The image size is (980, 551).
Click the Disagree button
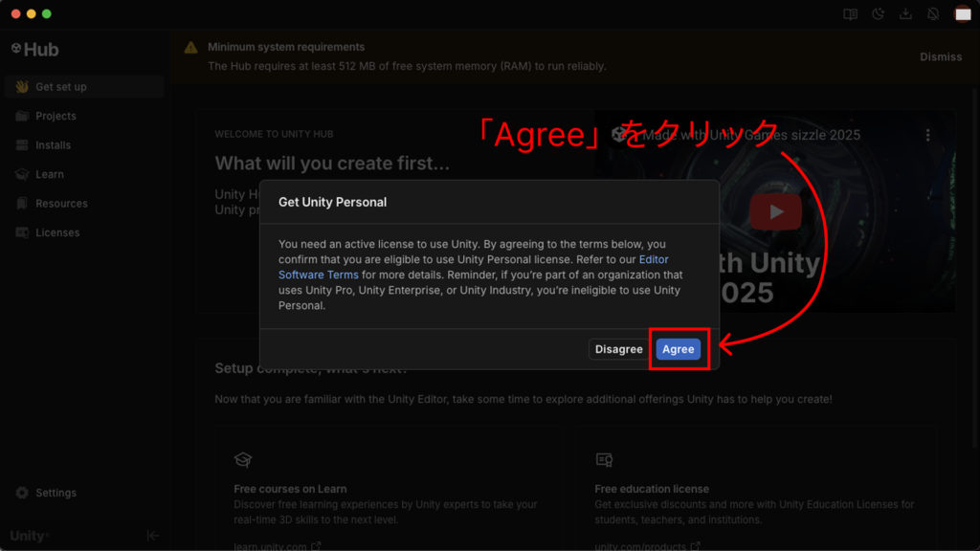tap(618, 349)
